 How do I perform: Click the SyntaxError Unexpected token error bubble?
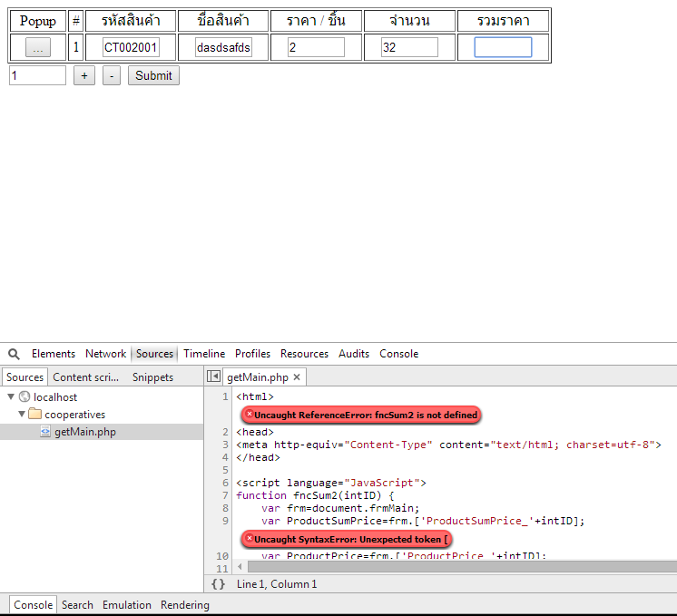(347, 539)
